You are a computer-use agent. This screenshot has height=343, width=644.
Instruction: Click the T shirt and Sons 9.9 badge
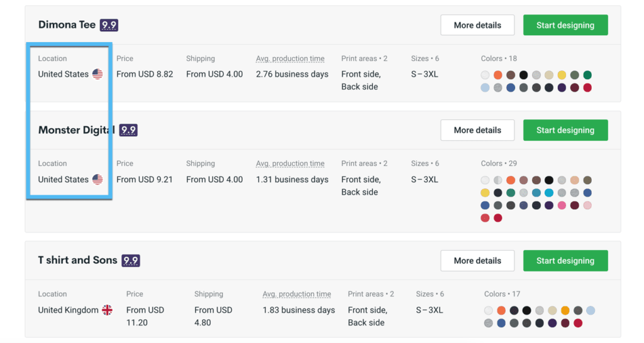coord(131,261)
